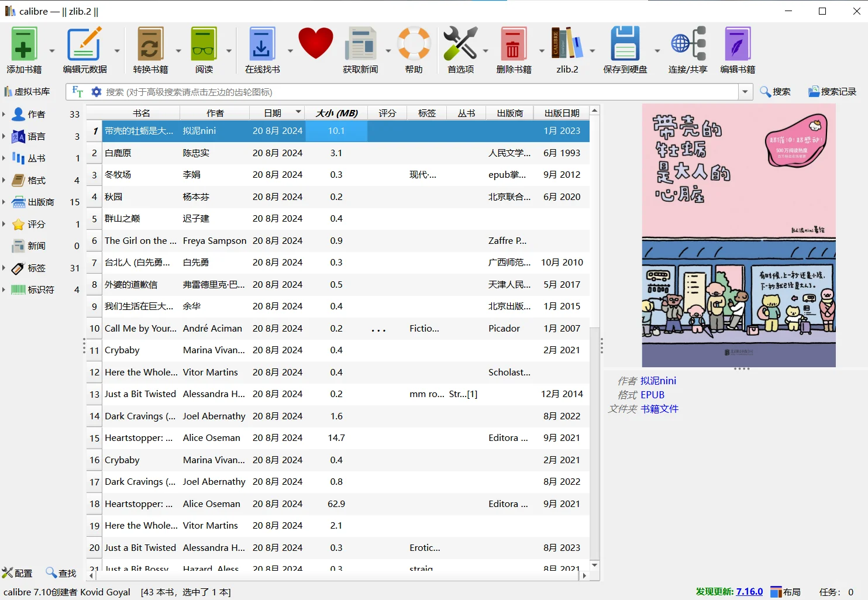This screenshot has width=868, height=600.
Task: Click the 添加书籍 (Add books) icon
Action: pyautogui.click(x=24, y=44)
